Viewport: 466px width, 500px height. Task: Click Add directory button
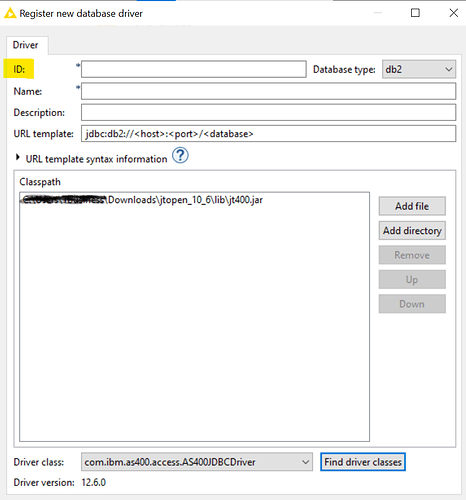pyautogui.click(x=412, y=231)
